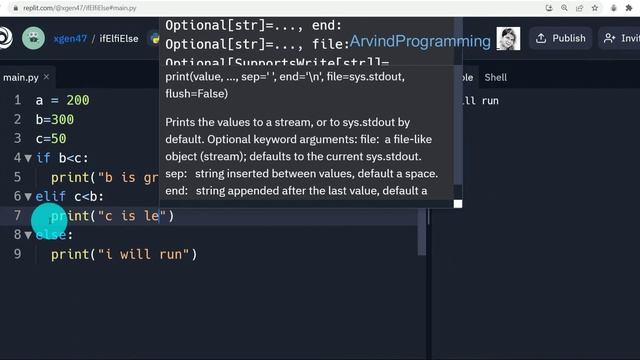Viewport: 640px width, 360px height.
Task: Collapse the if block on line 4
Action: point(28,158)
